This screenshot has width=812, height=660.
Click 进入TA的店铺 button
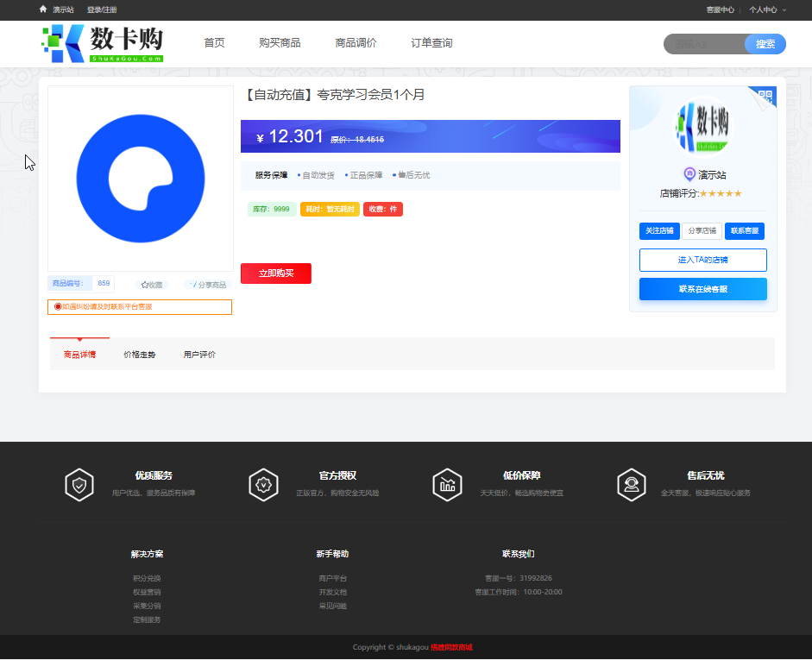(x=702, y=260)
